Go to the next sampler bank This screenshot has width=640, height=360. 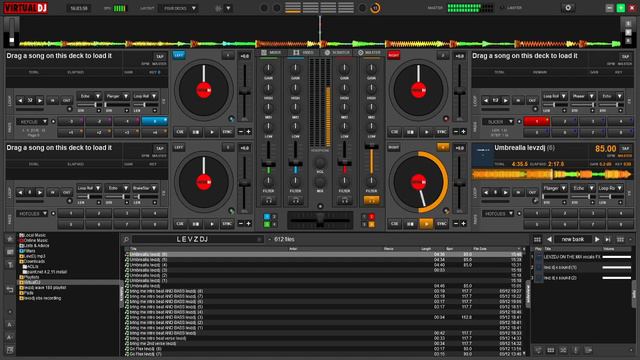(597, 240)
